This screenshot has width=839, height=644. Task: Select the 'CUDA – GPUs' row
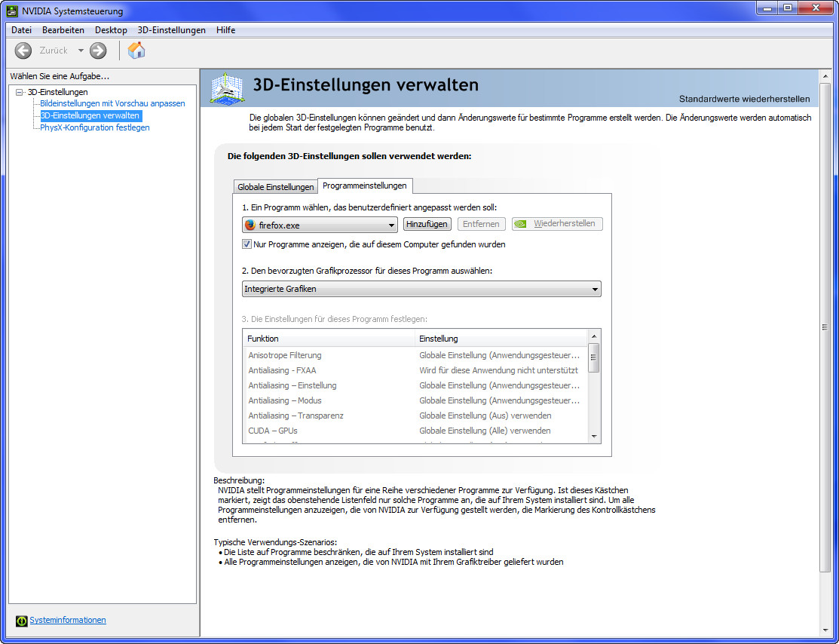tap(415, 430)
